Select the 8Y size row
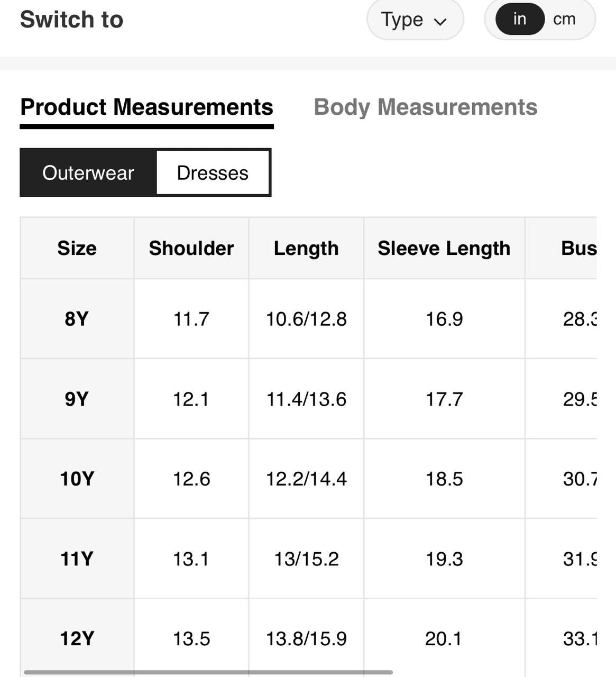The width and height of the screenshot is (616, 677). point(77,319)
